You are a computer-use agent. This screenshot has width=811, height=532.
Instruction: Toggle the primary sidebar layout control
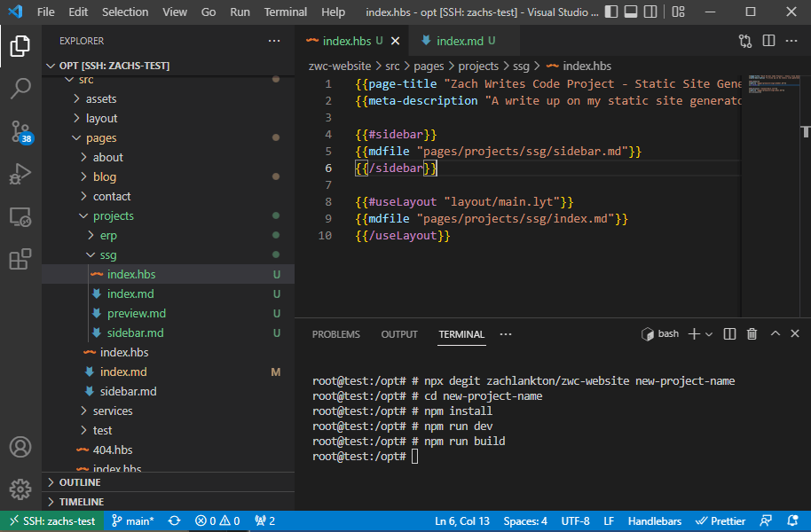tap(612, 11)
